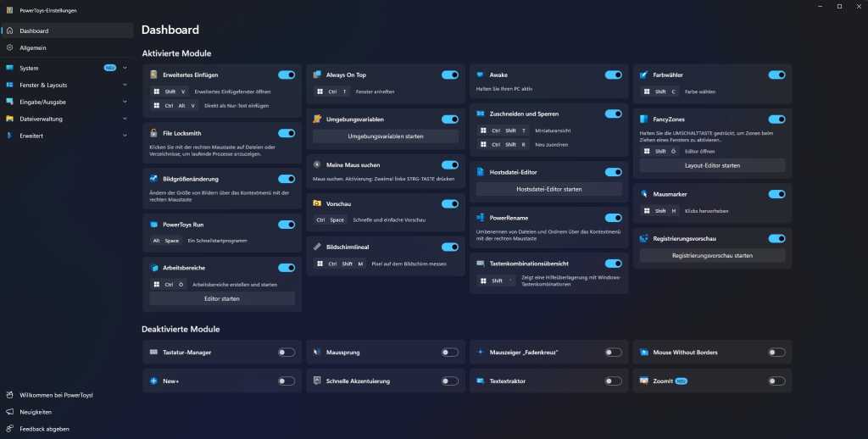Screen dimensions: 868x439
Task: Turn on the Textextraktor switch
Action: point(613,381)
